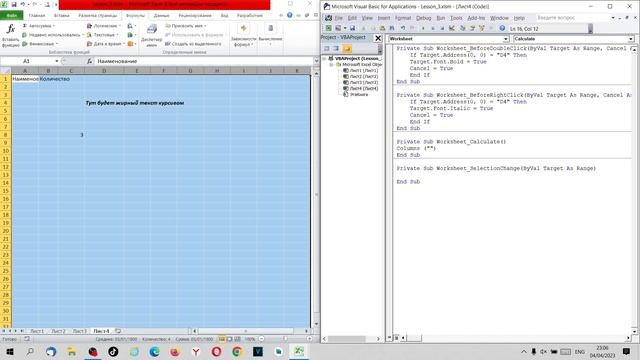Open the Worksheet object dropdown in VBA
640x360 pixels.
(x=506, y=39)
